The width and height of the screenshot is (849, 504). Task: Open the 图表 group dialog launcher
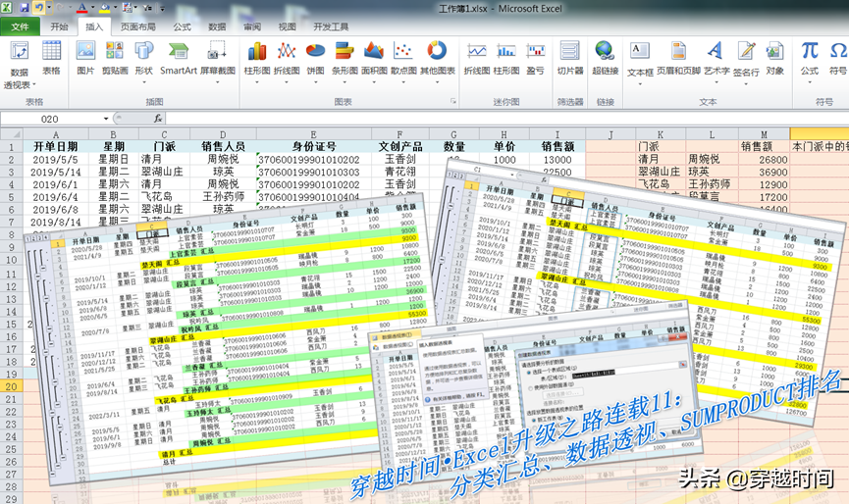pyautogui.click(x=452, y=101)
